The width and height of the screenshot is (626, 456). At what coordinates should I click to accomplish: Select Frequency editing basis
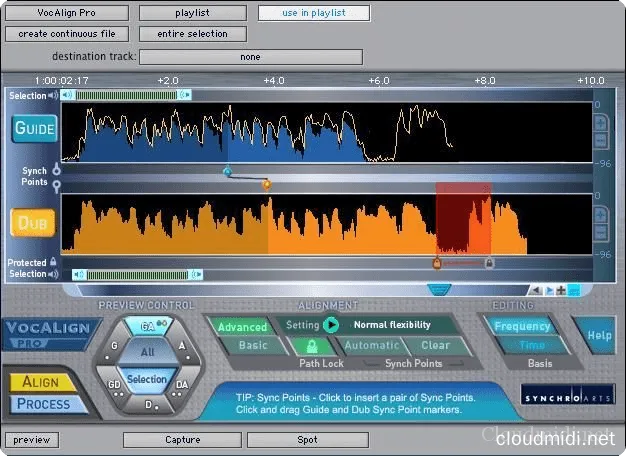pos(521,326)
